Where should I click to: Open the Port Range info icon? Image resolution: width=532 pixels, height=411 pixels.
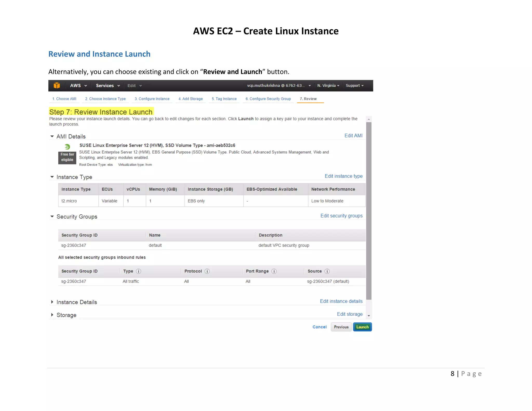point(274,271)
